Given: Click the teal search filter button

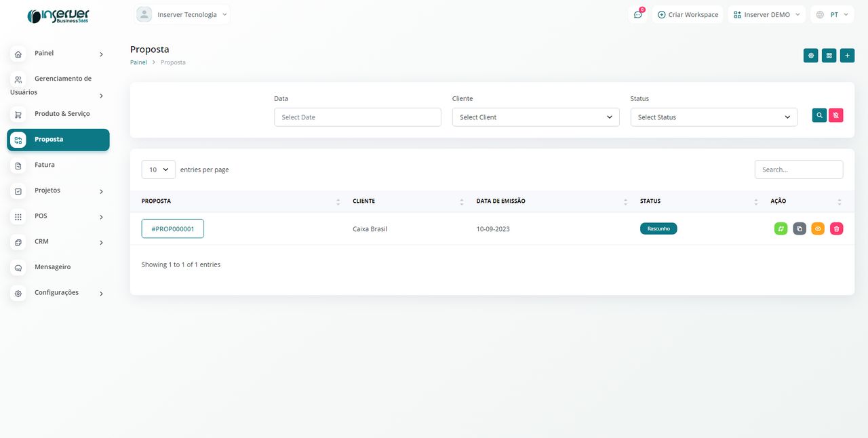Looking at the screenshot, I should tap(819, 116).
